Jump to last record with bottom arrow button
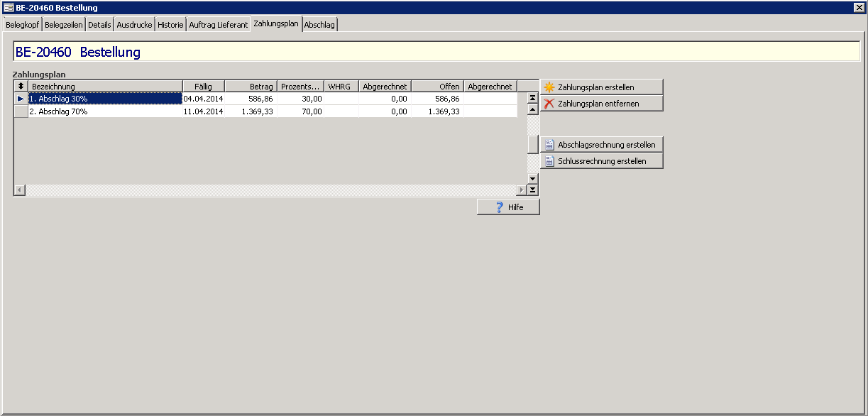868x416 pixels. pos(532,190)
